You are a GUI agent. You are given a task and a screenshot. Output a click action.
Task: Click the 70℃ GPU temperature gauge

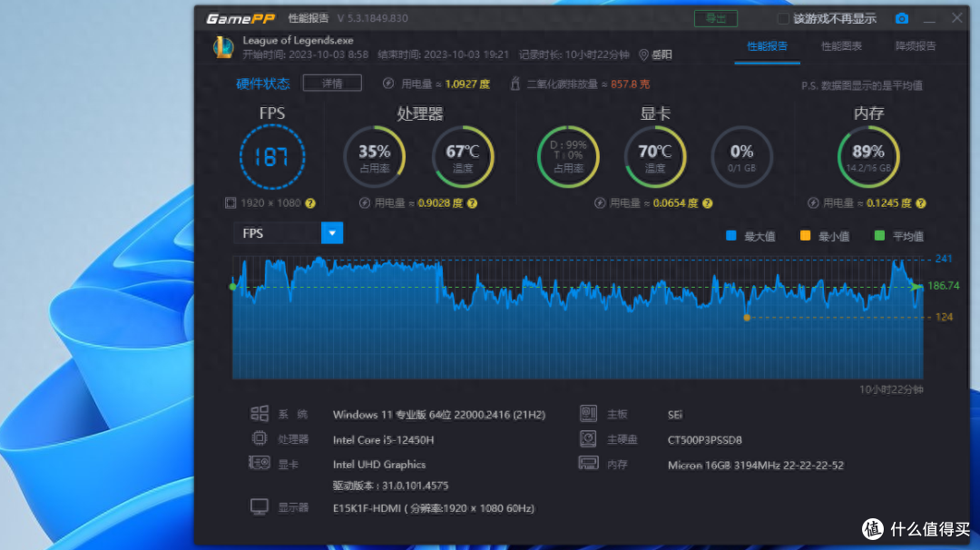(655, 157)
